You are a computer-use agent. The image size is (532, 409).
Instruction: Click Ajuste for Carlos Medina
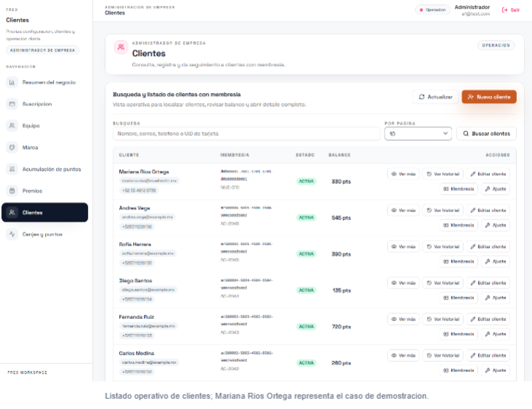pyautogui.click(x=496, y=370)
